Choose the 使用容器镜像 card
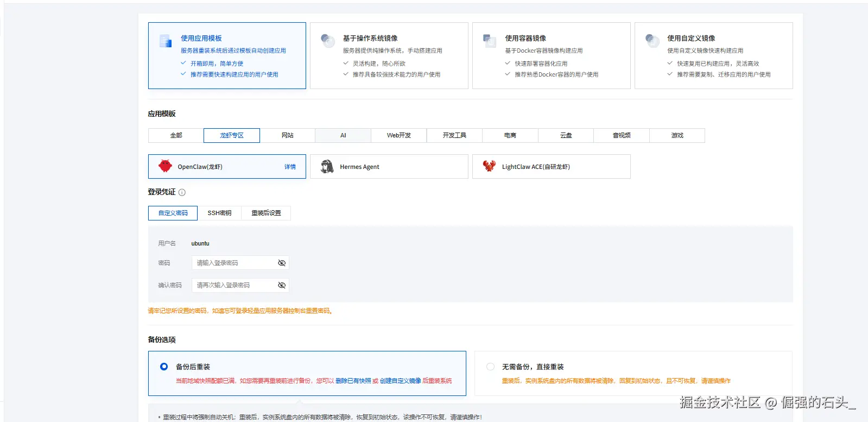Viewport: 868px width, 422px height. pos(552,55)
